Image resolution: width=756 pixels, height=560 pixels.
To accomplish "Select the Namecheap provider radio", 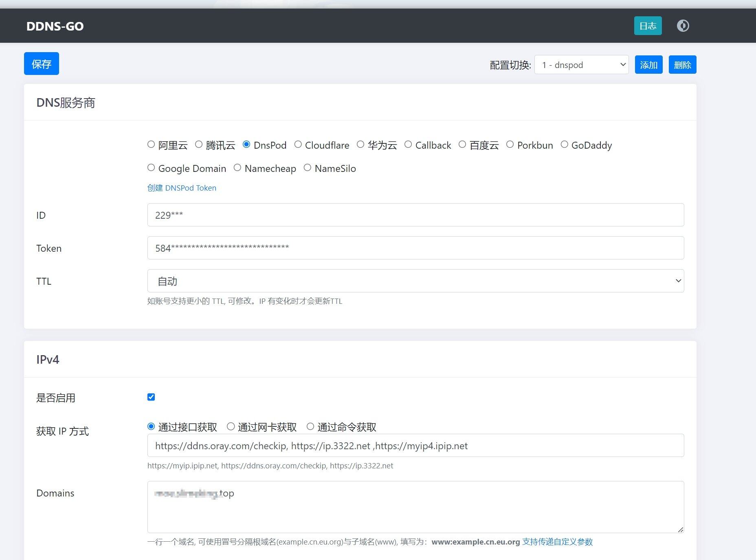I will click(237, 167).
